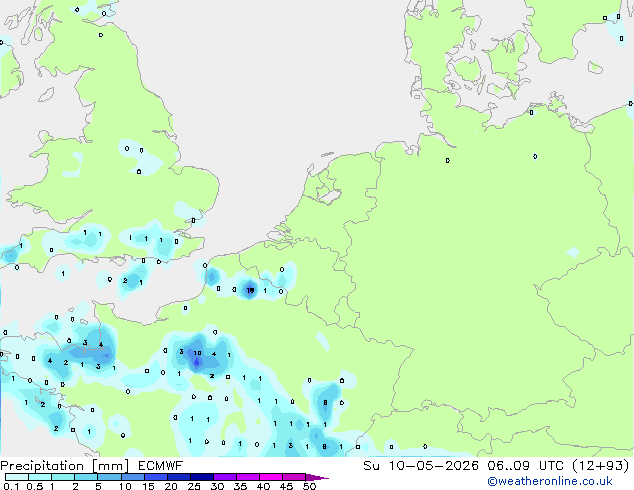Click the 10–15 mm legend color box
Image resolution: width=634 pixels, height=490 pixels.
[x=133, y=477]
